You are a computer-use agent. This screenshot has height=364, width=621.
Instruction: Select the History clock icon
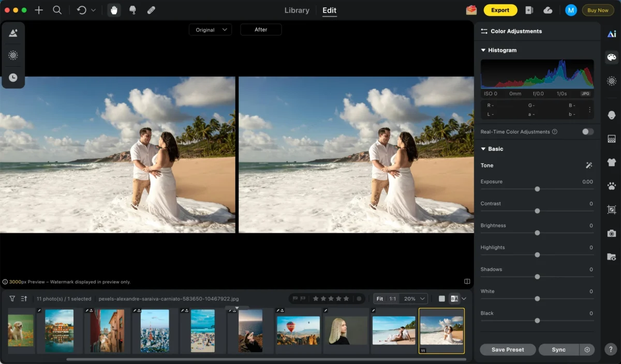13,78
